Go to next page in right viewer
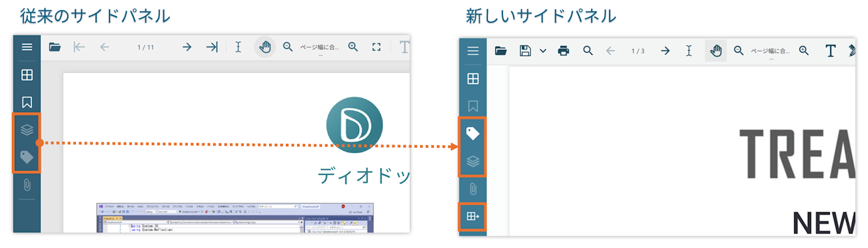Image resolution: width=868 pixels, height=248 pixels. pos(665,51)
